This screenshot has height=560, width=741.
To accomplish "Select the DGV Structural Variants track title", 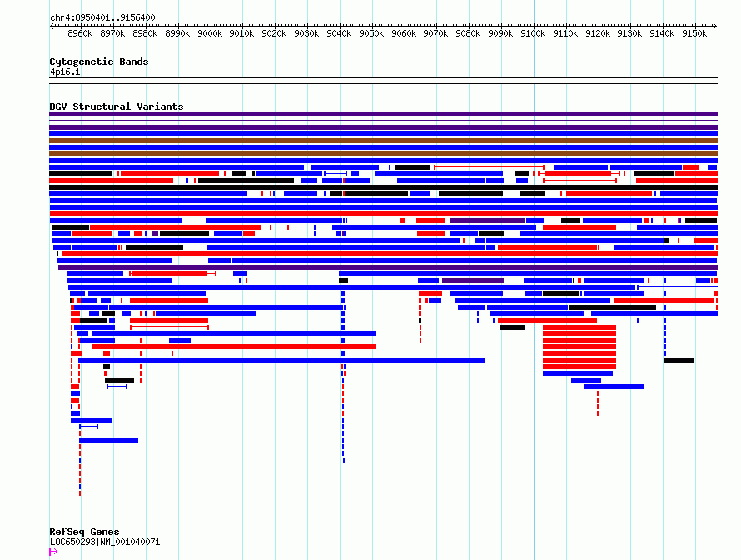I will click(117, 107).
